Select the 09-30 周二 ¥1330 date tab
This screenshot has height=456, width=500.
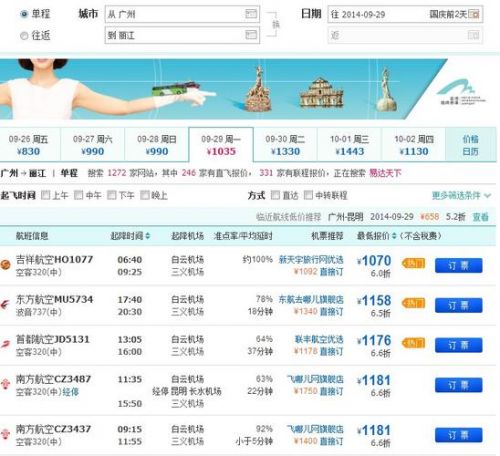285,145
